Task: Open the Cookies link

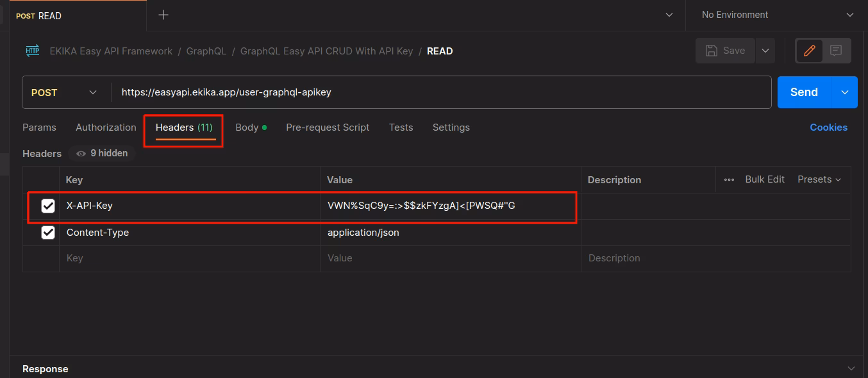Action: click(828, 127)
